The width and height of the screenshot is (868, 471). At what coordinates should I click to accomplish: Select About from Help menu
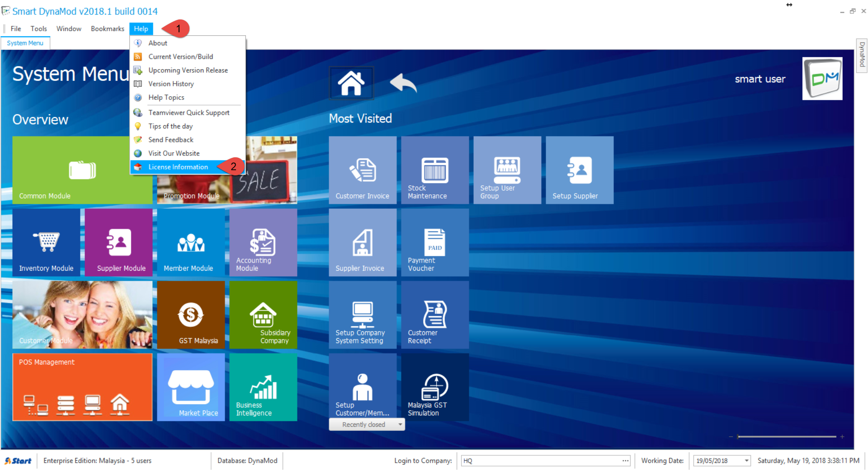188,43
